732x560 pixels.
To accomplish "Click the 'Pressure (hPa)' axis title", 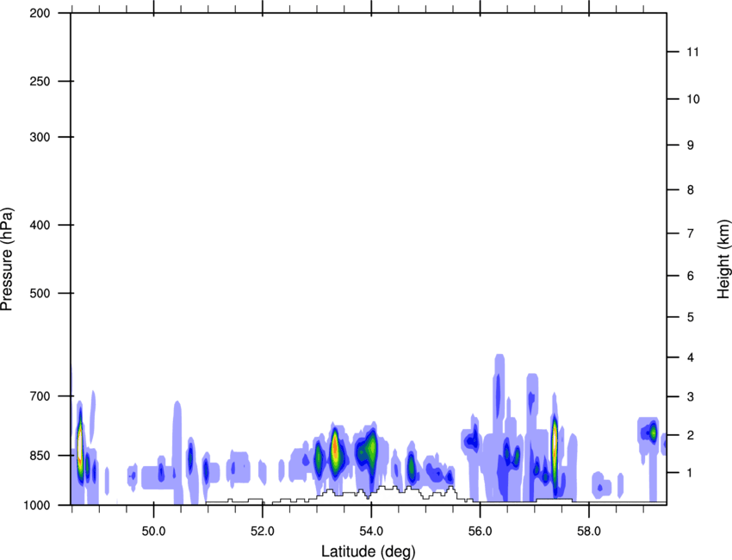I will point(7,259).
